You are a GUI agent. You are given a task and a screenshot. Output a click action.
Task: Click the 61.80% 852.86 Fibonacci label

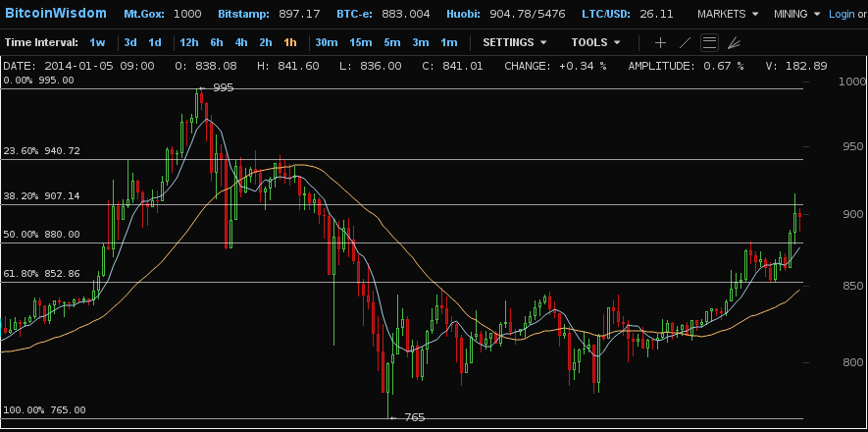coord(42,274)
